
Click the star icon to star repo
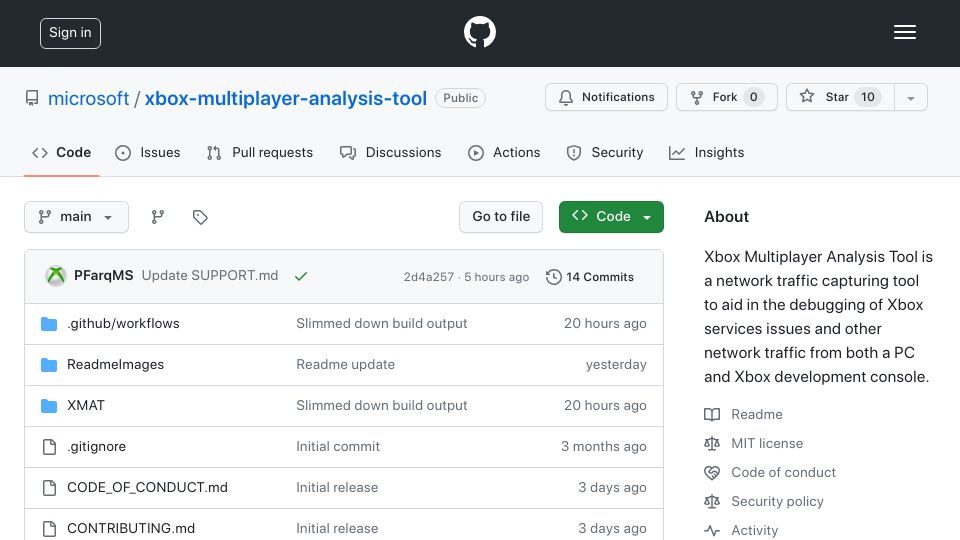coord(807,96)
